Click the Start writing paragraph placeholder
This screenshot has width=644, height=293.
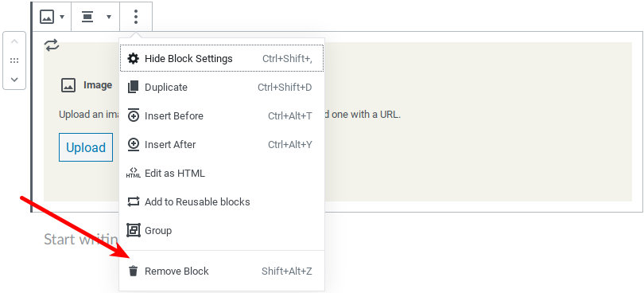click(81, 240)
